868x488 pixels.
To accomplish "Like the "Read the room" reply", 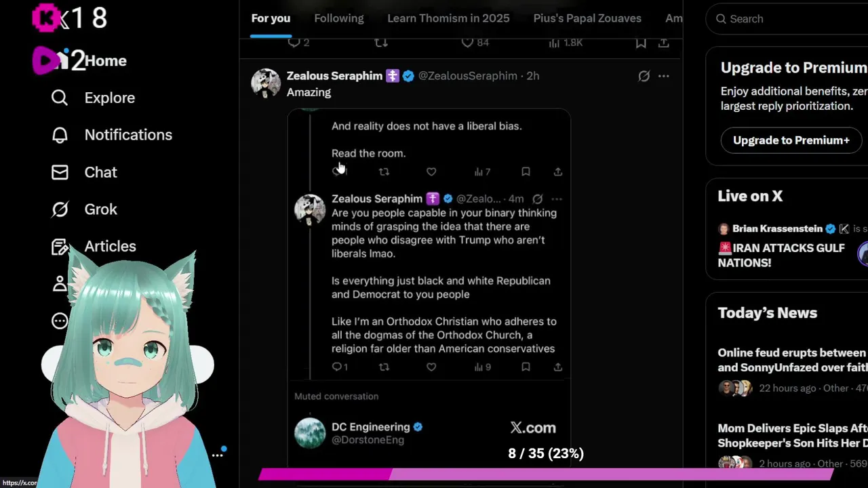I will point(431,171).
